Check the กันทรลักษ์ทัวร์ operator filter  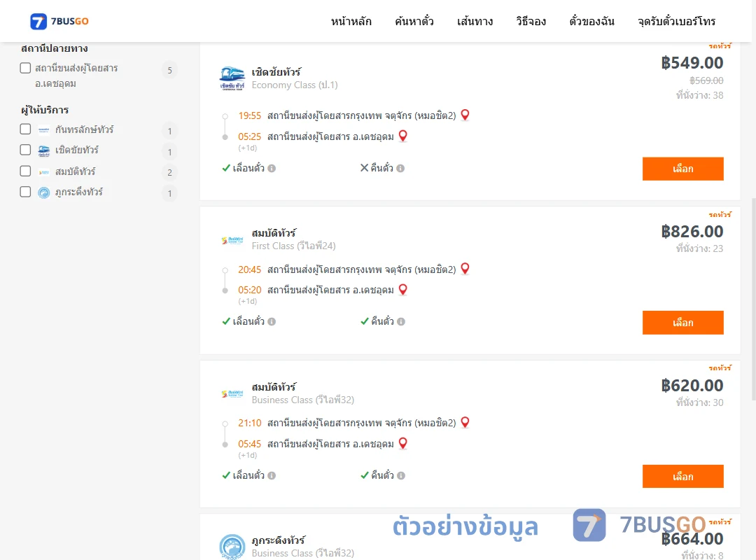(x=26, y=129)
